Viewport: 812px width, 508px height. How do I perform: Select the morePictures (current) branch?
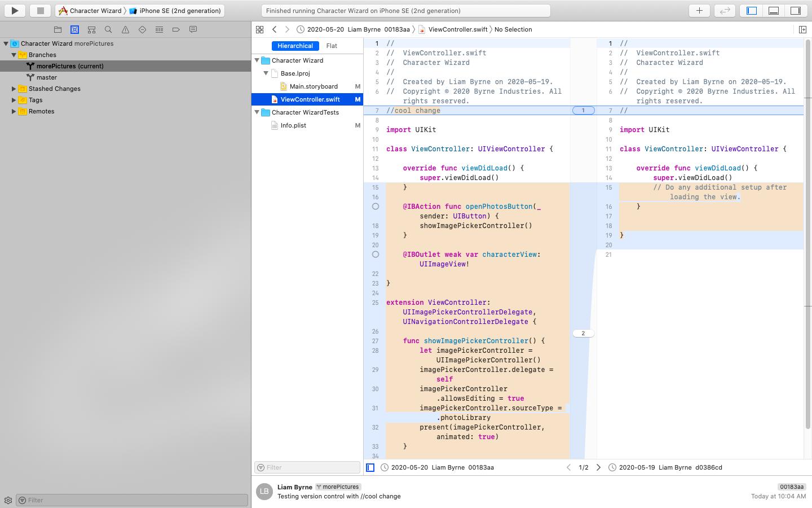[125, 66]
